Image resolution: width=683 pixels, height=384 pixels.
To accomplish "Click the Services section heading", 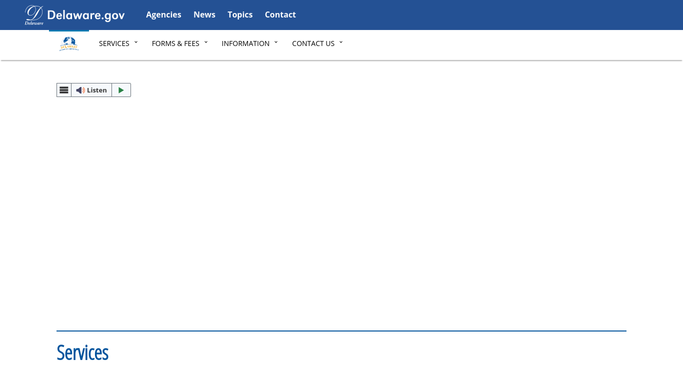I will (x=82, y=353).
